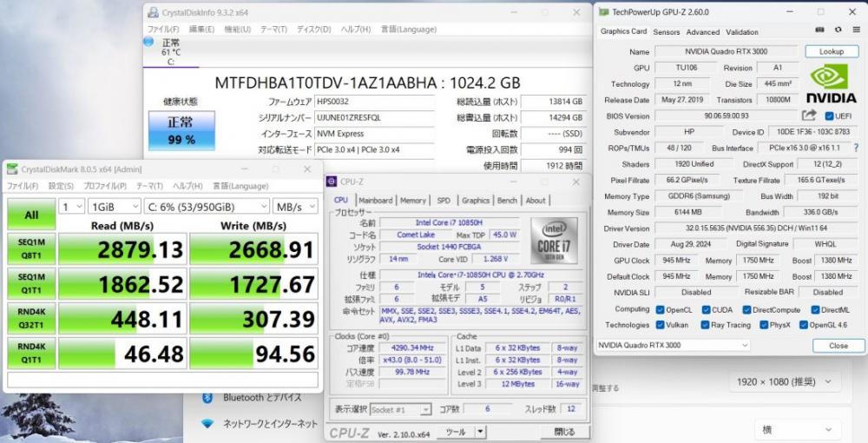The image size is (868, 443).
Task: Click the network Wi-Fi icon in Settings sidebar
Action: 207,424
